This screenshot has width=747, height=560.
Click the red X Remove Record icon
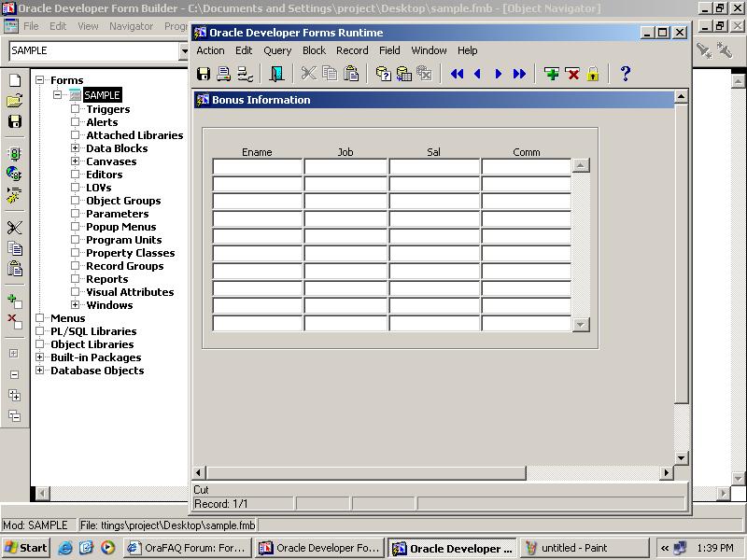point(572,74)
